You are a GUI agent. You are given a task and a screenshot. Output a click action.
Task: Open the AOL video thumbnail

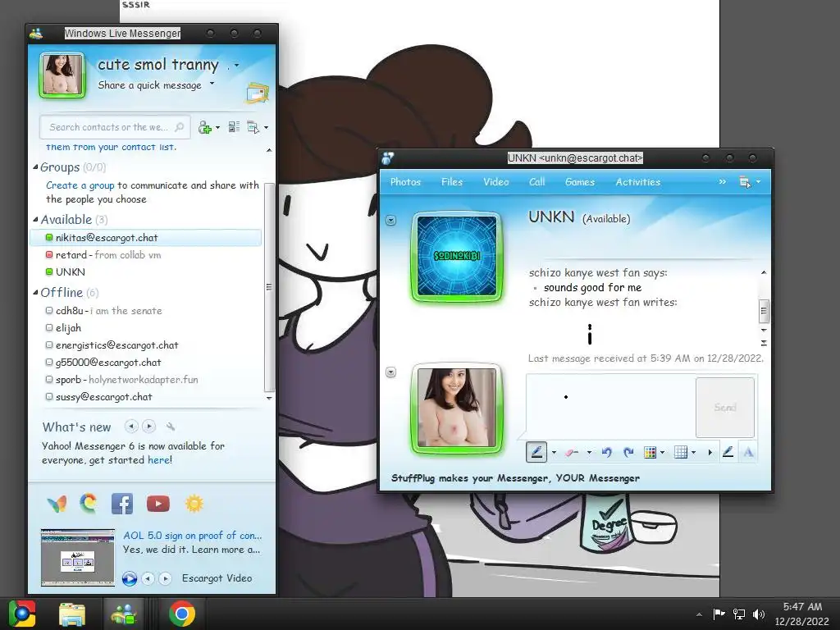(78, 558)
